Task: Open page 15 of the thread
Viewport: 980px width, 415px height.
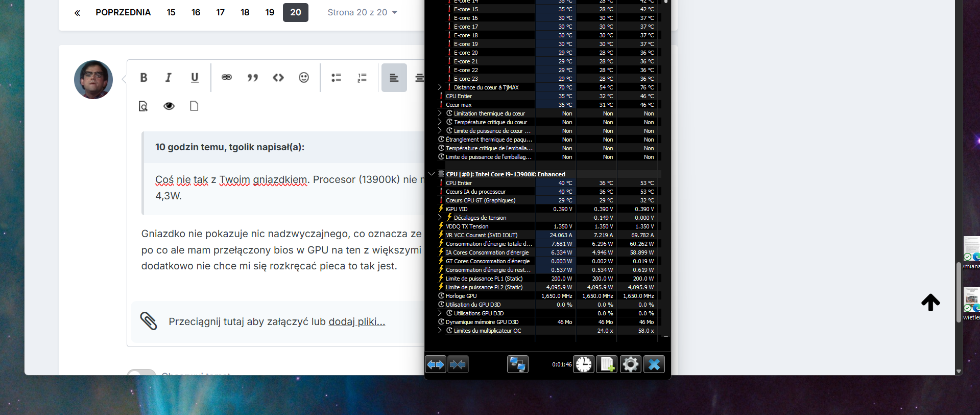Action: pos(171,12)
